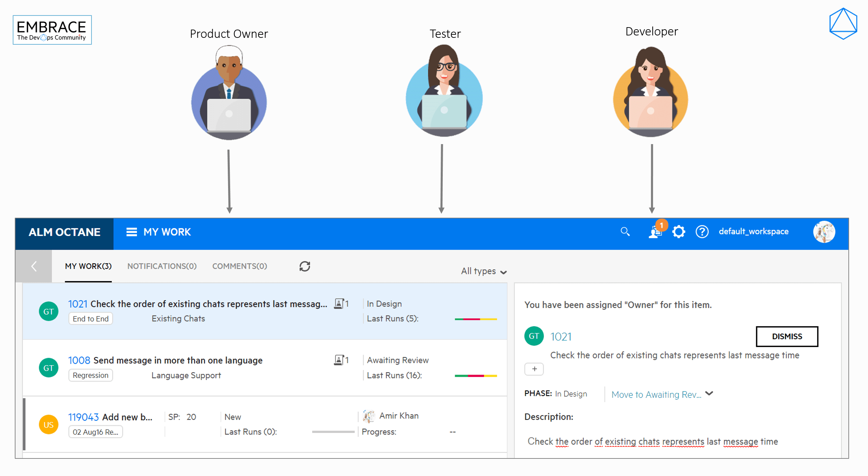
Task: Expand the All types filter dropdown
Action: tap(483, 271)
